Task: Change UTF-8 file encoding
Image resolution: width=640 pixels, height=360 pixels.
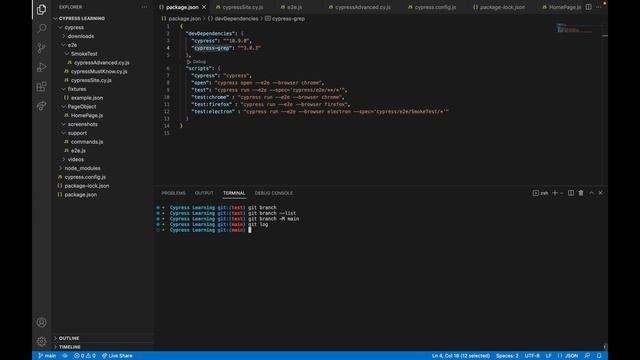Action: point(532,356)
